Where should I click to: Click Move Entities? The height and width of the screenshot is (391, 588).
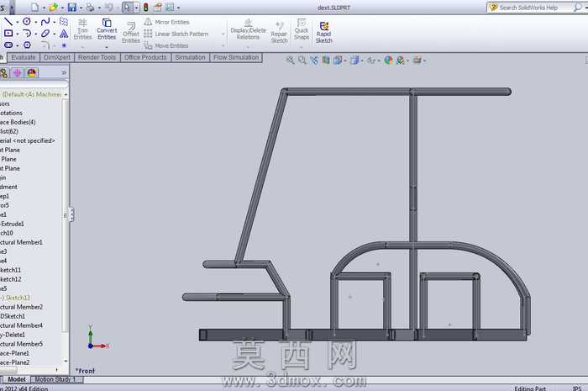pyautogui.click(x=166, y=45)
